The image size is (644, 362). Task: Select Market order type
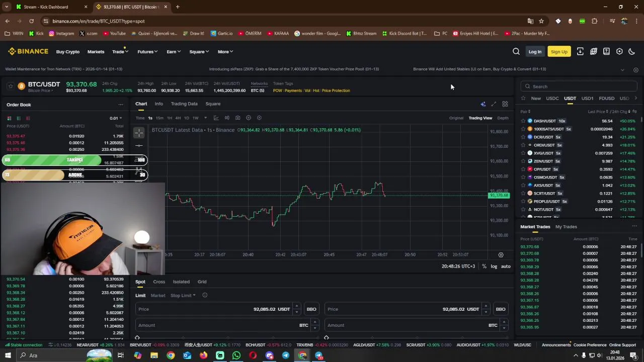tap(158, 296)
